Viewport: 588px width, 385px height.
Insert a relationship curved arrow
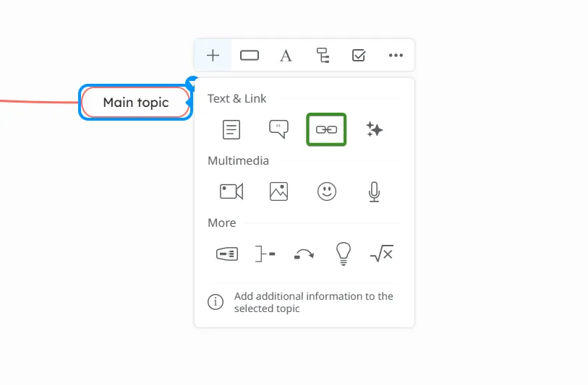pos(304,254)
